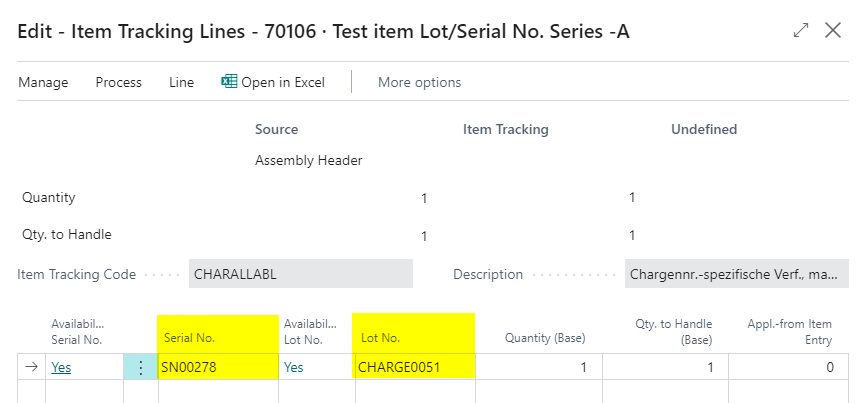Viewport: 866px width, 403px height.
Task: Select the Serial No. cell SN00278
Action: click(x=218, y=367)
